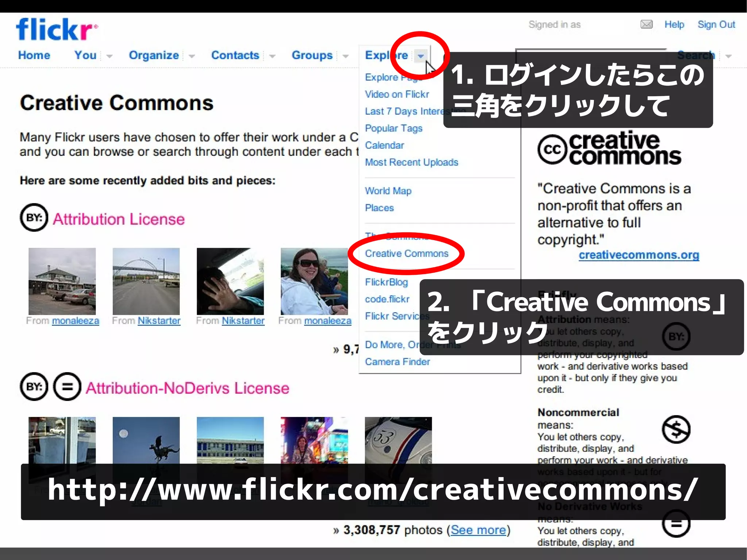This screenshot has width=747, height=560.
Task: Click Attribution License heading link
Action: pyautogui.click(x=119, y=219)
